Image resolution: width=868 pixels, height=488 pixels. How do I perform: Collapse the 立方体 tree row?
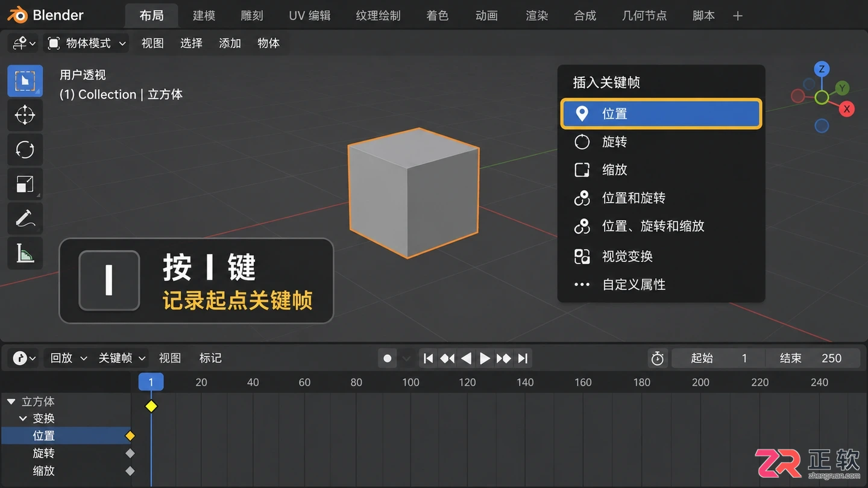point(11,401)
